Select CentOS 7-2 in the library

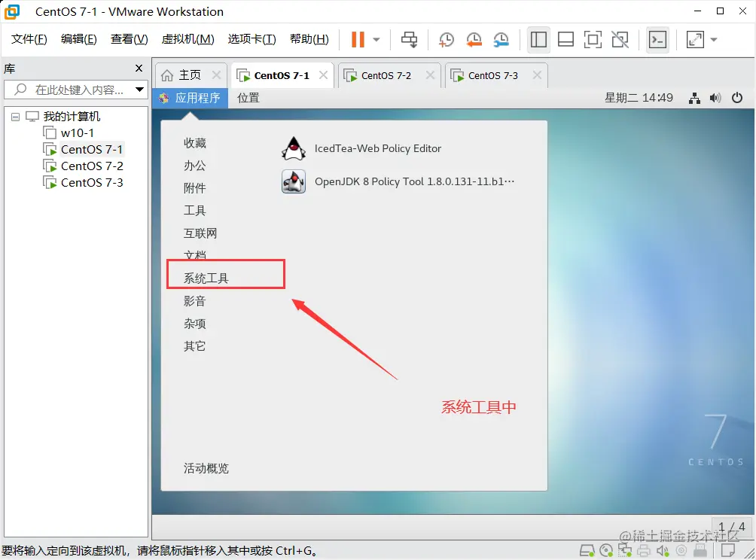92,166
